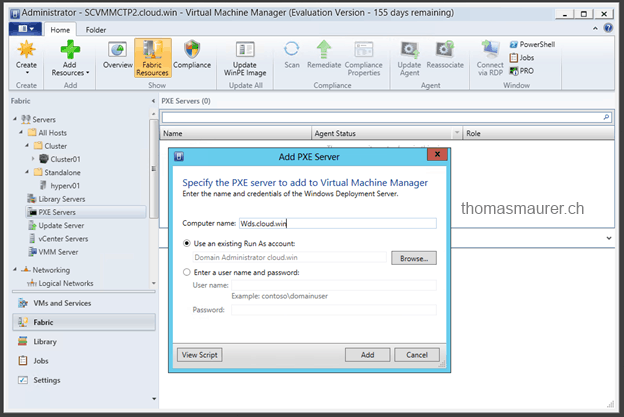Click Connect via RDP
The height and width of the screenshot is (417, 624).
pos(490,58)
